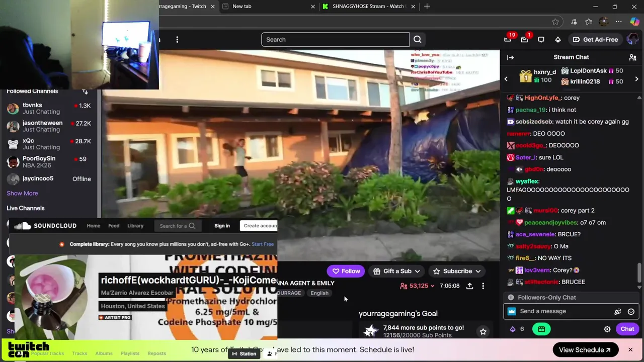The image size is (644, 362).
Task: Share the stream via share icon
Action: (469, 286)
